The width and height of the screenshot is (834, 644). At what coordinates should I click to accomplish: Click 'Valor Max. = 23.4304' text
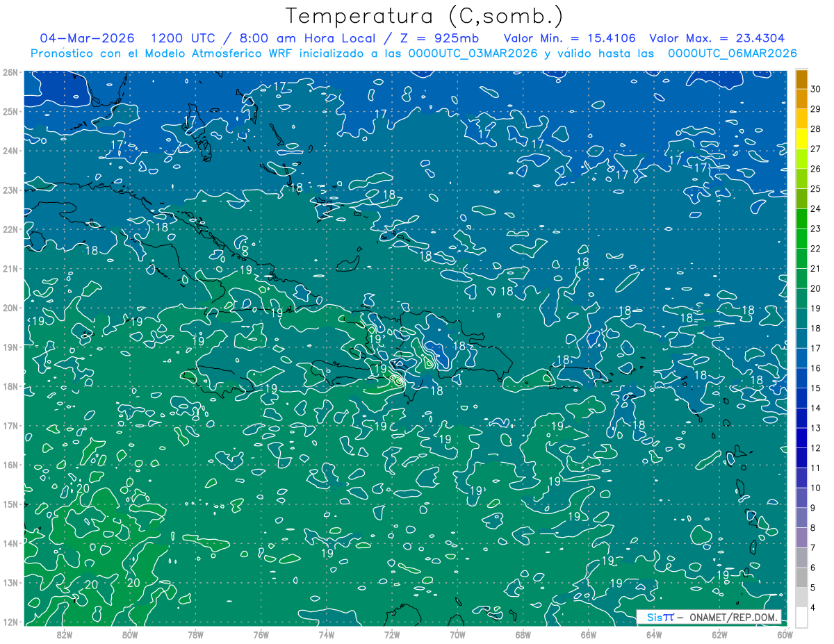[717, 38]
